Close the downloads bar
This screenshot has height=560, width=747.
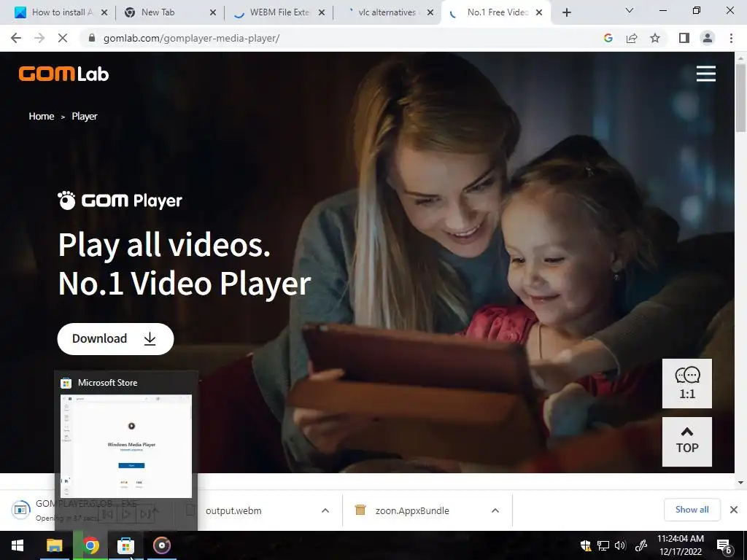click(734, 510)
